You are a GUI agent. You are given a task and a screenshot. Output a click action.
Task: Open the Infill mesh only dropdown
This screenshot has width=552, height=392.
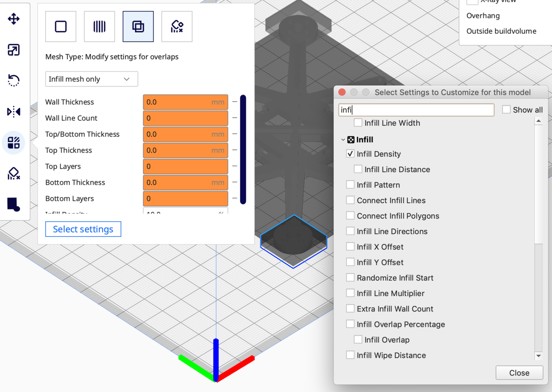[x=91, y=79]
